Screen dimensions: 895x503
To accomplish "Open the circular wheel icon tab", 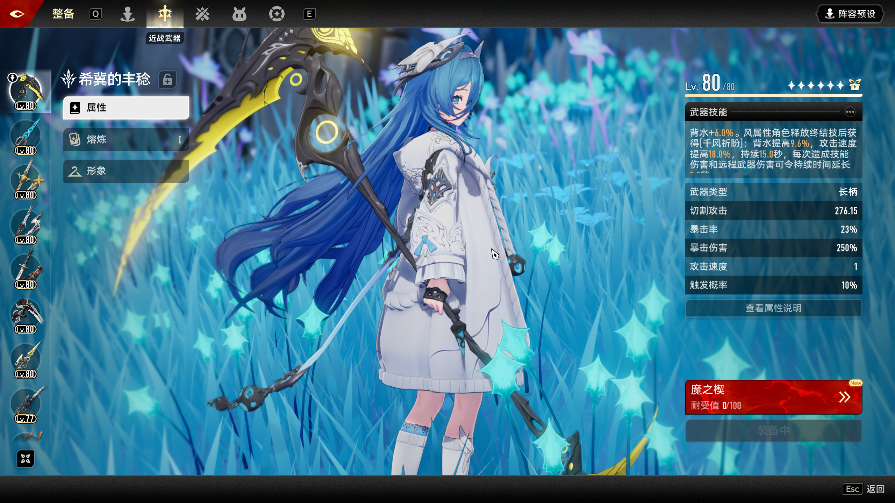I will (x=276, y=14).
